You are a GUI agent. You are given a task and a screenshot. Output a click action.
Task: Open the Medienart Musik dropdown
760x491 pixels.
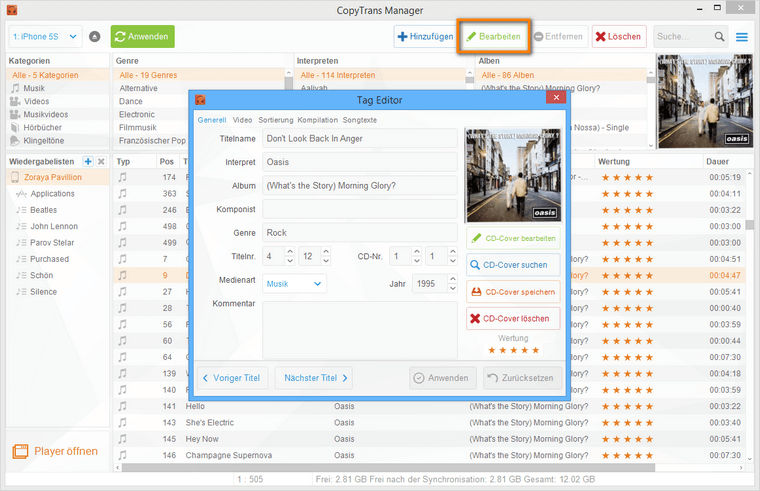(x=294, y=284)
